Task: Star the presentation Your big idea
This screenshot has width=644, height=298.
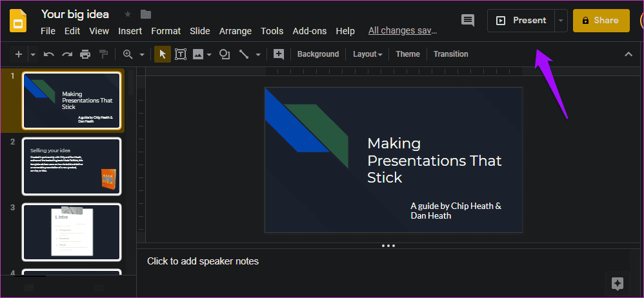Action: [128, 14]
